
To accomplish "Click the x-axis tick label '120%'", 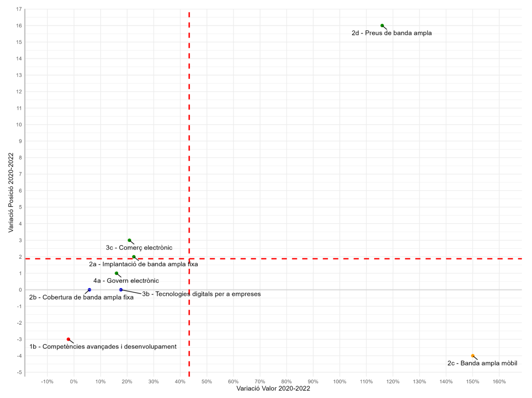I will click(x=393, y=382).
